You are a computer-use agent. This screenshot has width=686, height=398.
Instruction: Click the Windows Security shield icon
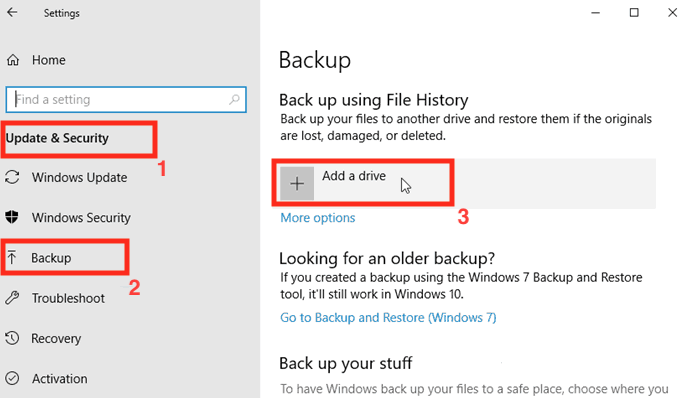click(12, 217)
